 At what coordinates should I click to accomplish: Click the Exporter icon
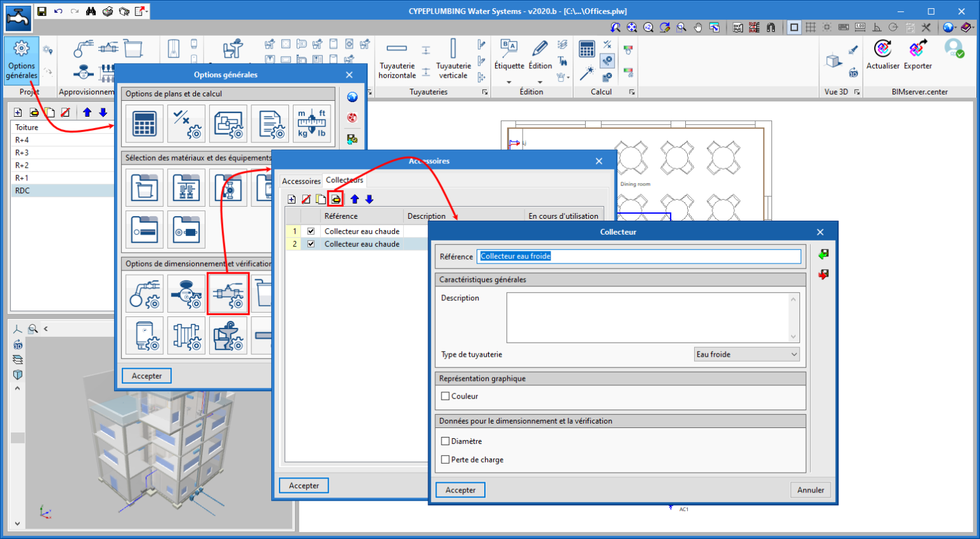pos(917,50)
